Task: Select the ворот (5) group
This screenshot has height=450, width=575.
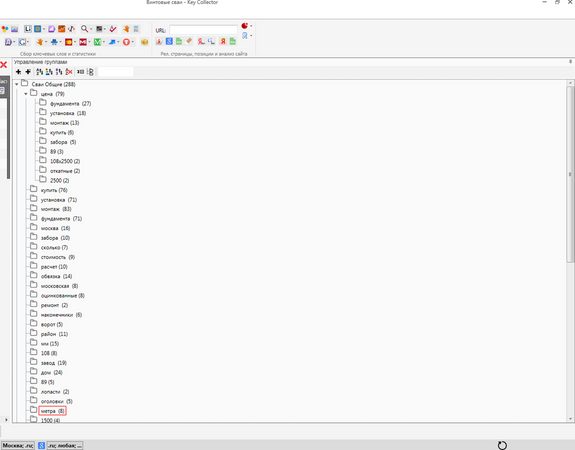Action: coord(52,325)
